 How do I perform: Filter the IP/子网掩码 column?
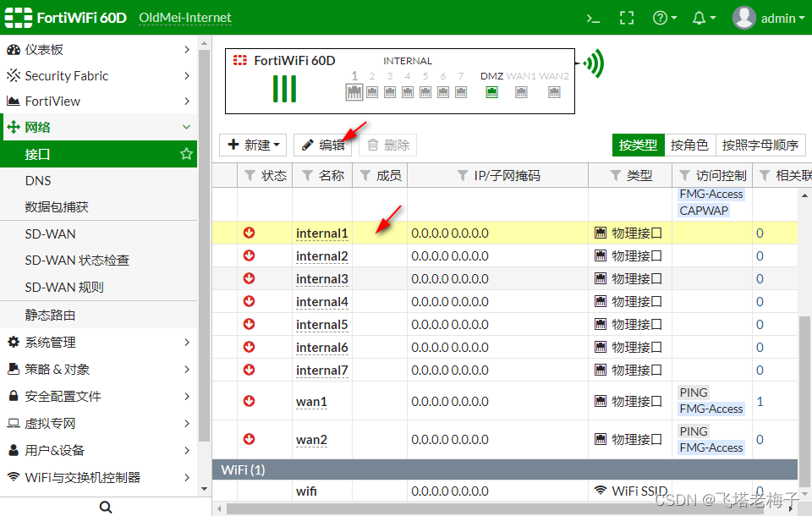463,176
